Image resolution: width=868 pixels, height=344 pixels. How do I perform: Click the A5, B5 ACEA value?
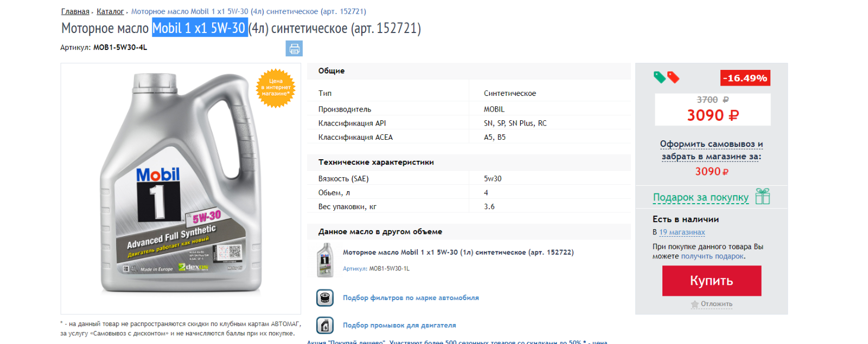click(495, 137)
